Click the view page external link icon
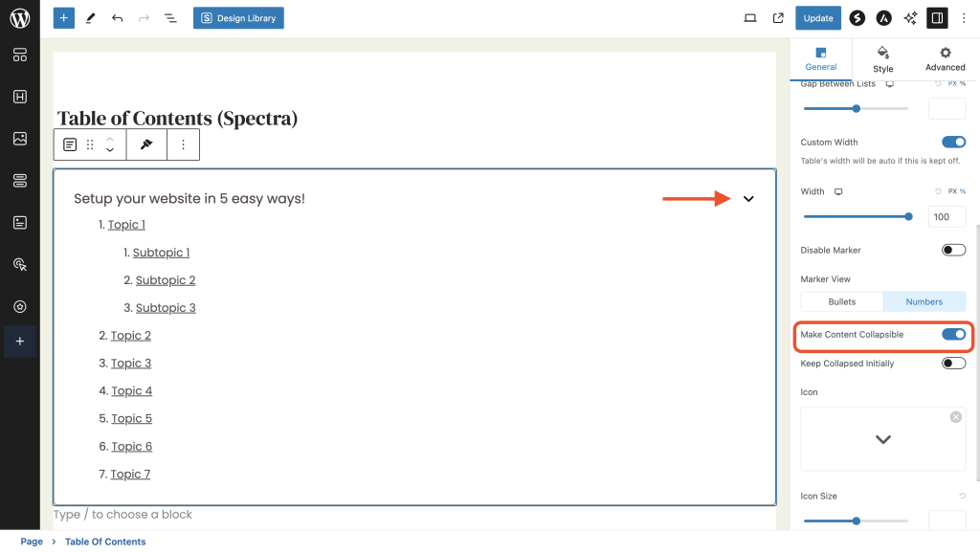The image size is (980, 553). (778, 18)
